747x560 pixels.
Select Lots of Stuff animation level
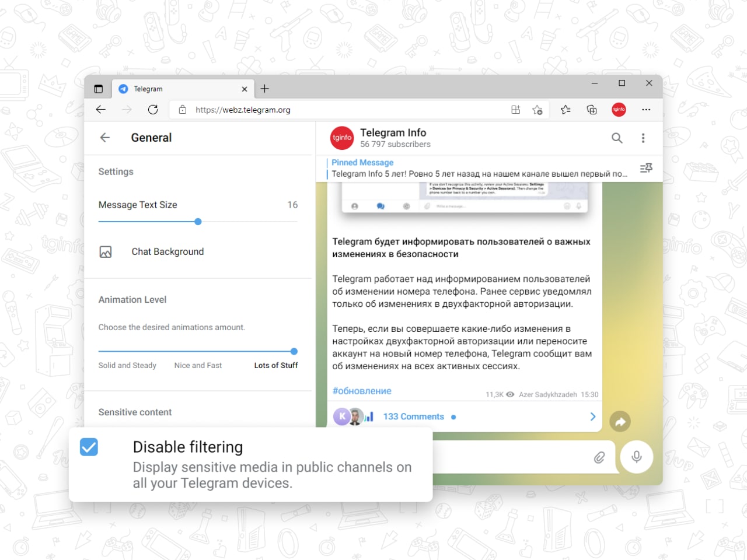(276, 366)
